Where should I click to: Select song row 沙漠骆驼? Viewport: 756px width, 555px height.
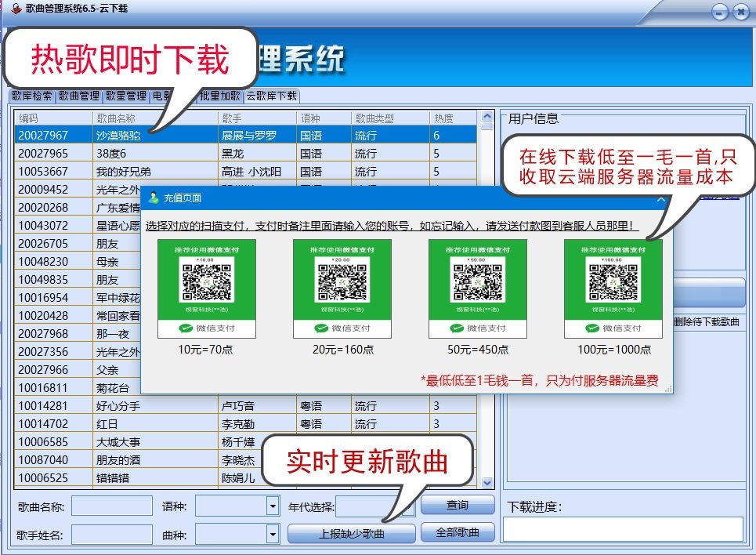[x=246, y=135]
